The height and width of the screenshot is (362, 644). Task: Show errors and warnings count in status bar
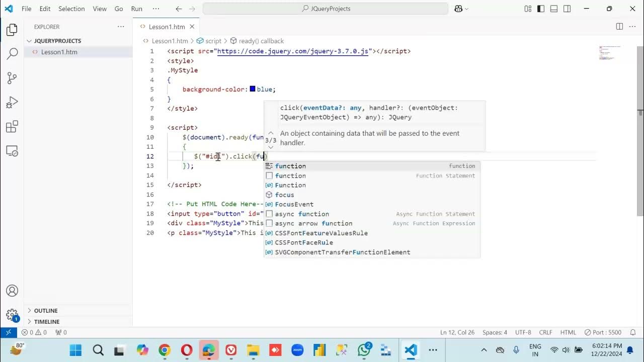point(34,332)
